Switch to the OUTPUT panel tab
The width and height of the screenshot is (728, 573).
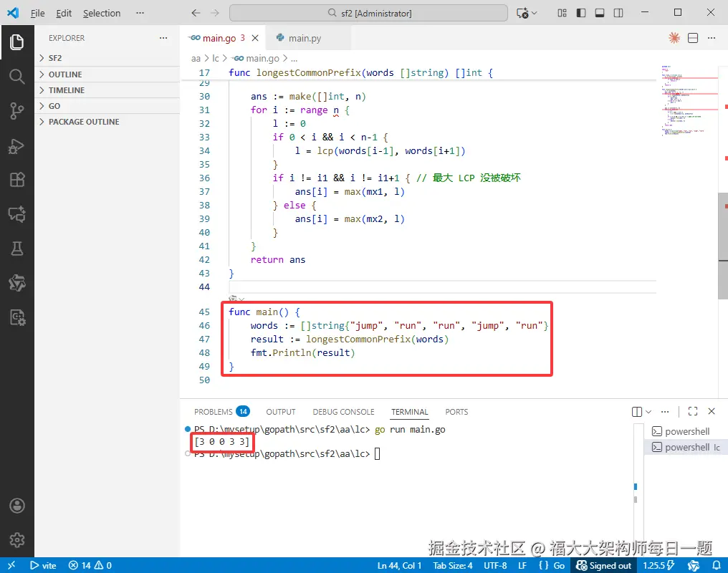(280, 412)
